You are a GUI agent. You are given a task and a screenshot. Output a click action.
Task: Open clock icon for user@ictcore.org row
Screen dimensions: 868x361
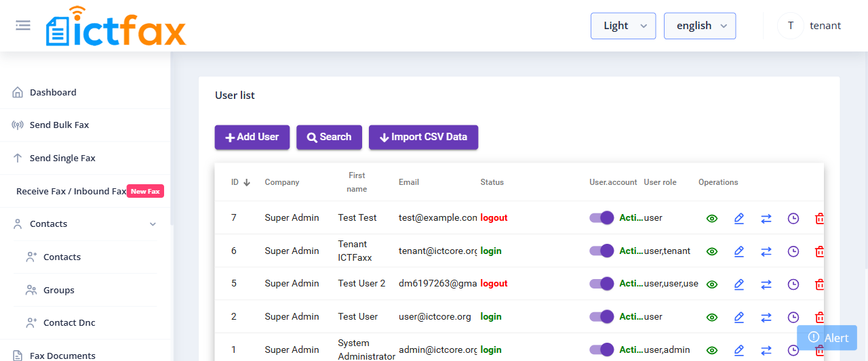pyautogui.click(x=793, y=317)
